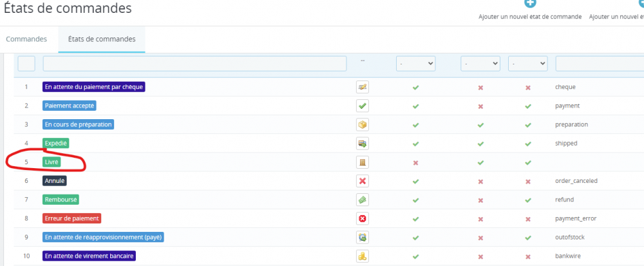The image size is (644, 266).
Task: Click the shipped template text
Action: pos(566,143)
